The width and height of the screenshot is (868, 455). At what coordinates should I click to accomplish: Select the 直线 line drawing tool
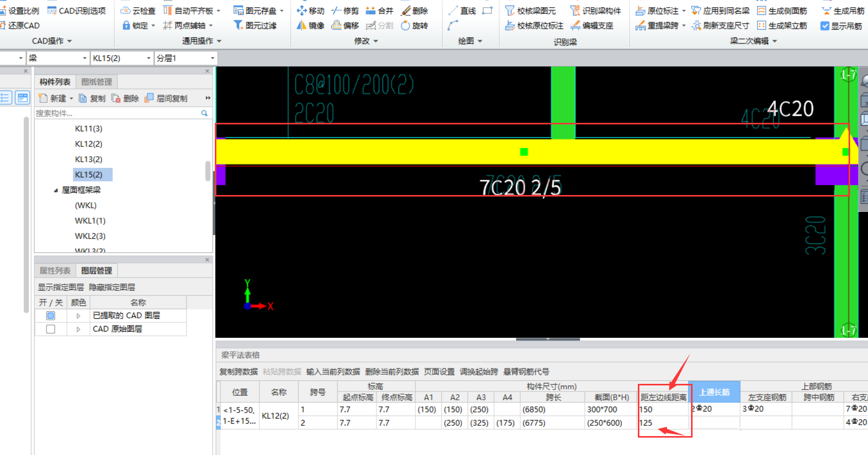coord(462,10)
